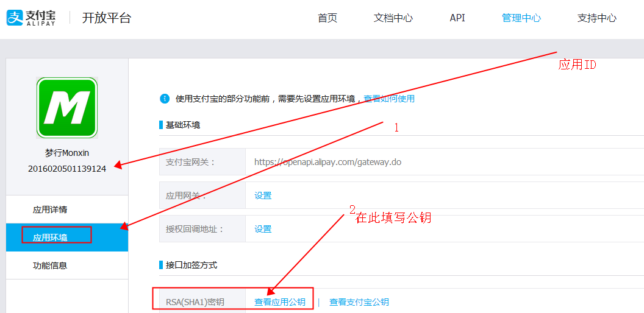Image resolution: width=644 pixels, height=313 pixels.
Task: Click the blue info icon beside the notice
Action: [164, 99]
